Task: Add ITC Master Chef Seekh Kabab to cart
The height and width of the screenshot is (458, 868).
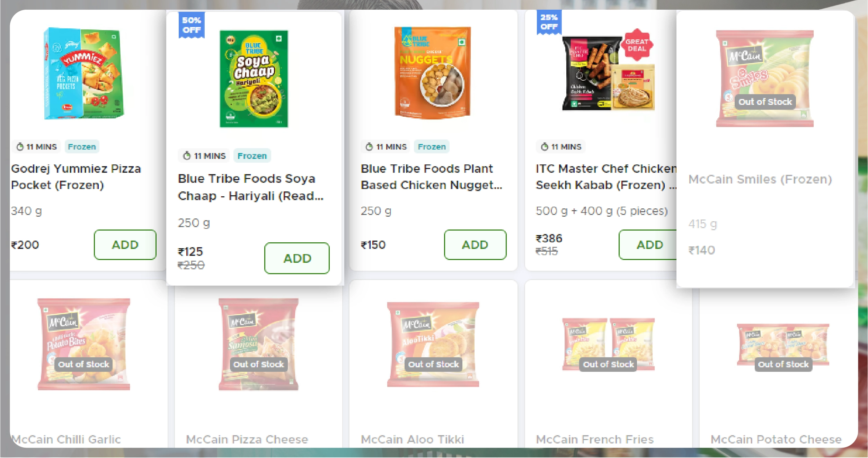Action: [648, 245]
